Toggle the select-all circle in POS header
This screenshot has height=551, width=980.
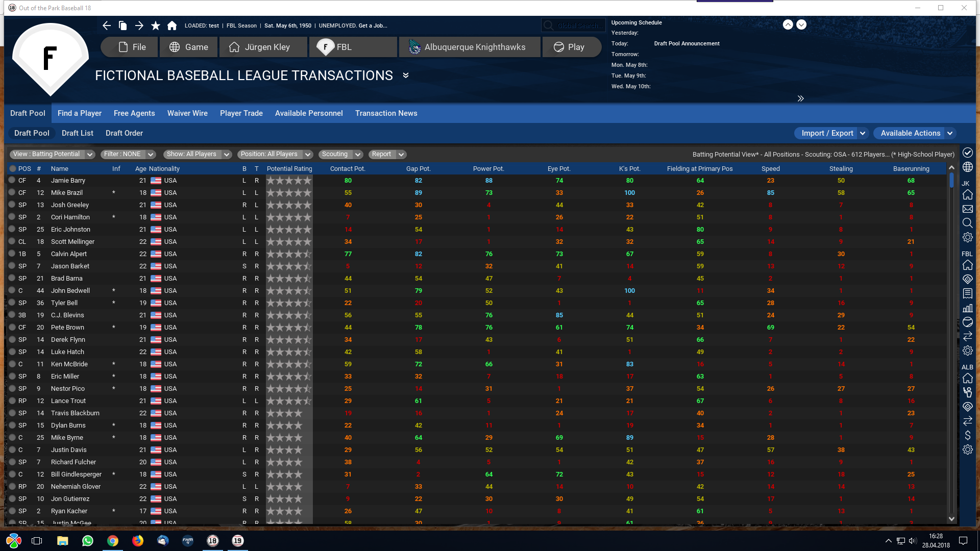(x=13, y=168)
